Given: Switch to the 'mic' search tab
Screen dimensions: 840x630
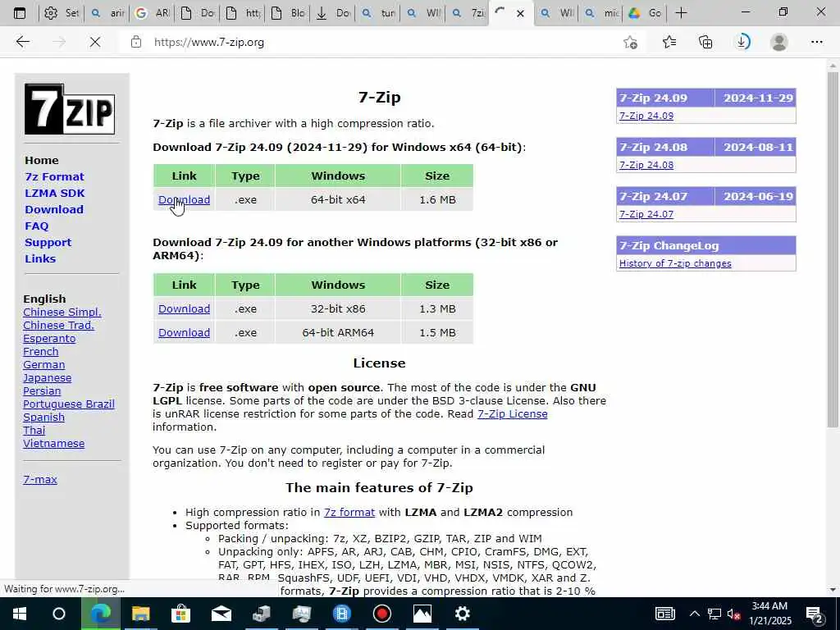Looking at the screenshot, I should point(601,13).
